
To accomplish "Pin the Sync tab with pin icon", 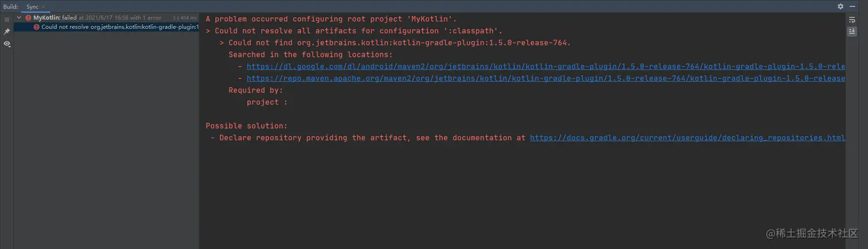I will click(x=7, y=32).
